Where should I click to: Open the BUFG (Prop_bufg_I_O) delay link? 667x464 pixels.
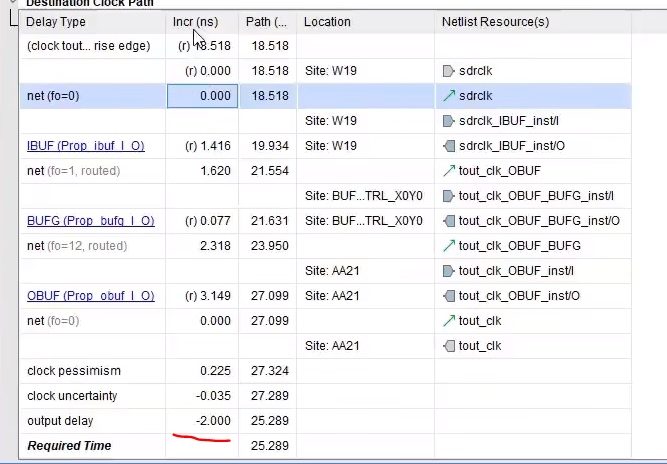pos(91,221)
